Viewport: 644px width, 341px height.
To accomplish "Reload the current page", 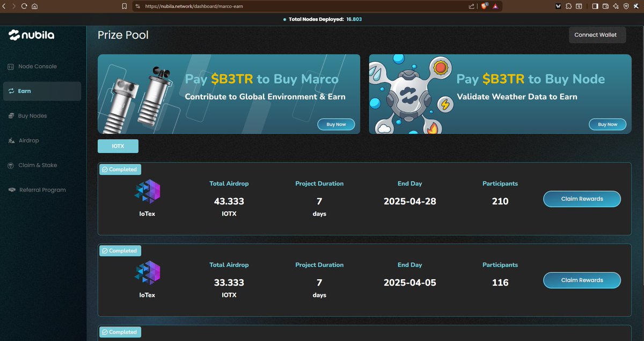I will [24, 6].
